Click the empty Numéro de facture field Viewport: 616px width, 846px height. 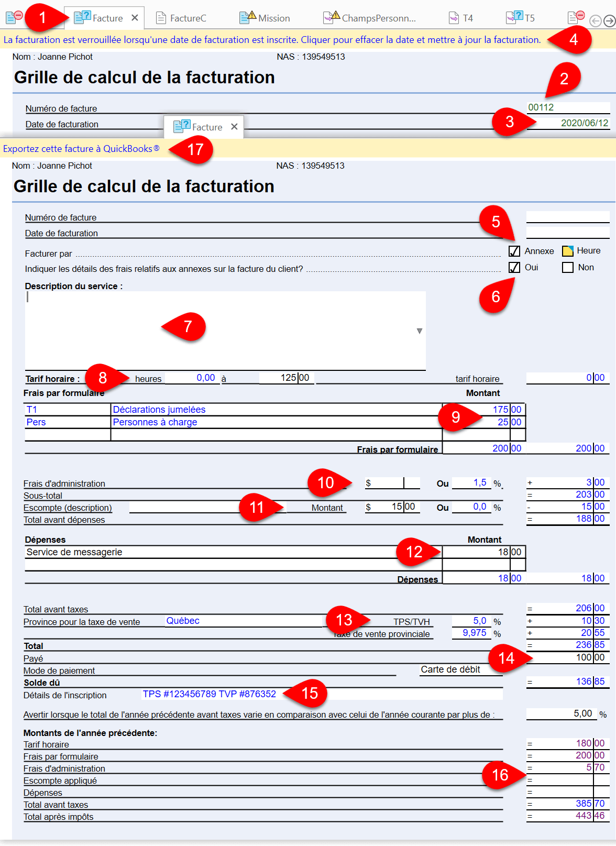coord(568,217)
